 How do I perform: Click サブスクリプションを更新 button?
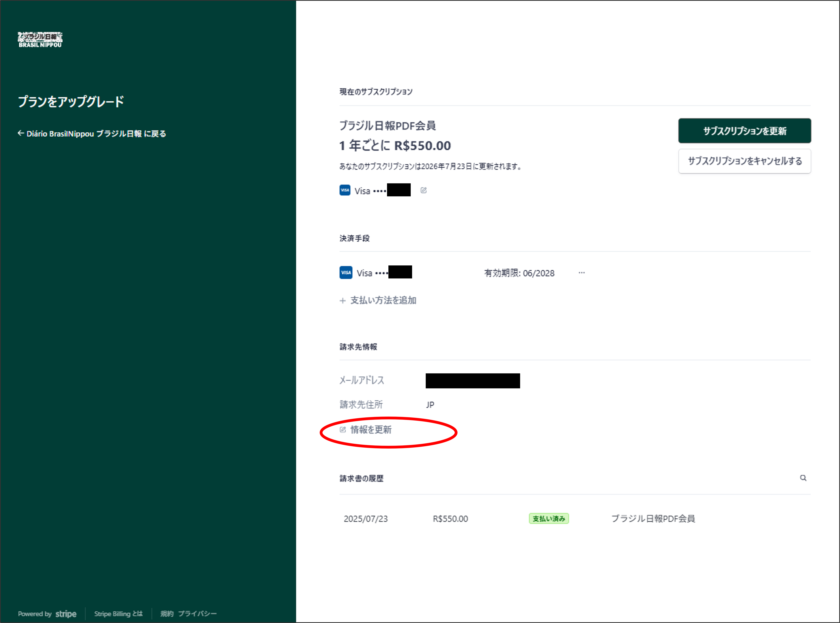(744, 131)
